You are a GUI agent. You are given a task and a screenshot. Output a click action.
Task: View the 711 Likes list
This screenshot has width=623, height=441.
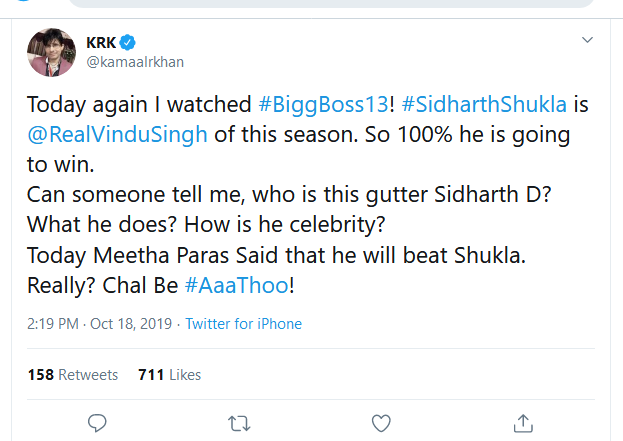[169, 375]
